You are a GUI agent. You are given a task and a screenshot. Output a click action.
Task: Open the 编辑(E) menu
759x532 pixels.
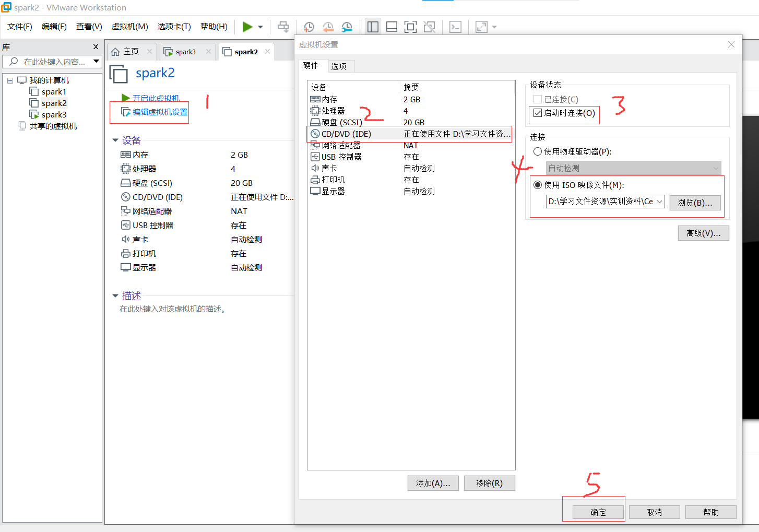click(x=54, y=27)
